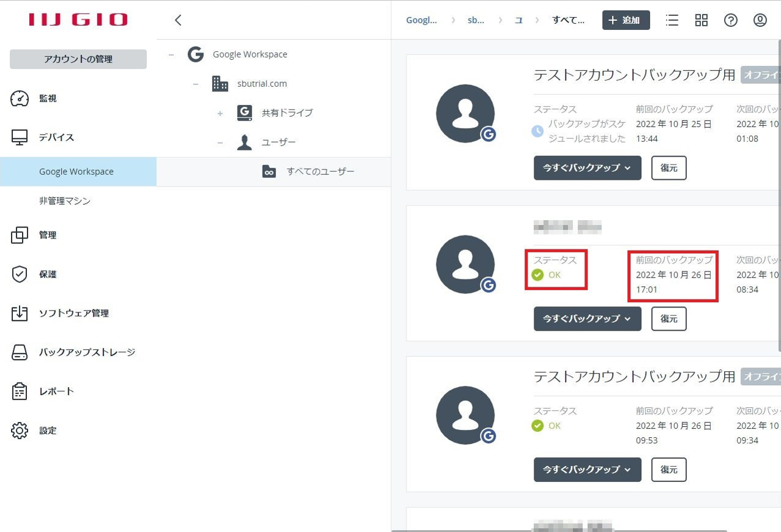Click the OK check icon on 17:01 card
The image size is (781, 532).
(x=537, y=275)
